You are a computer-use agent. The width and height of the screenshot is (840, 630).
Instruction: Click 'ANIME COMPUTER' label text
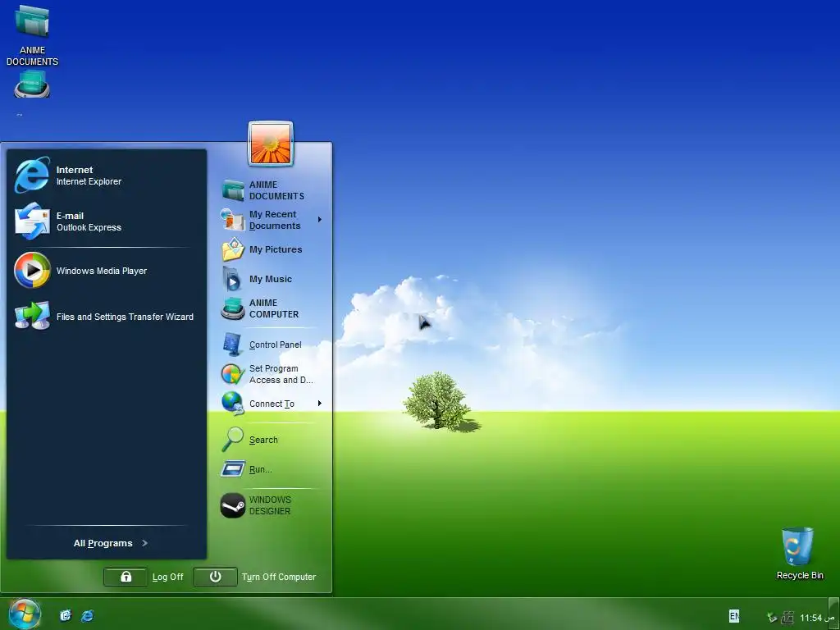[x=274, y=308]
